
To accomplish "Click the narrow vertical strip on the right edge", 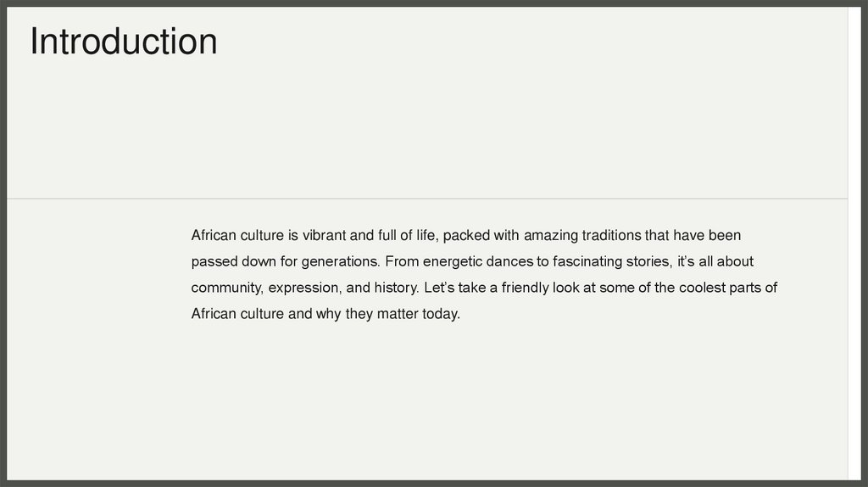I will coord(854,243).
